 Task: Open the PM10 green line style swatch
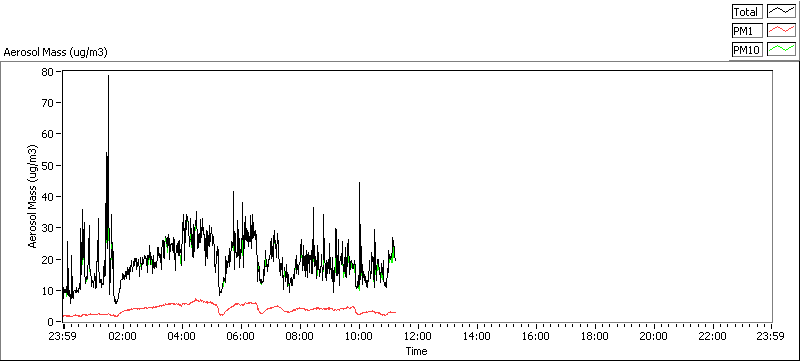click(x=782, y=49)
